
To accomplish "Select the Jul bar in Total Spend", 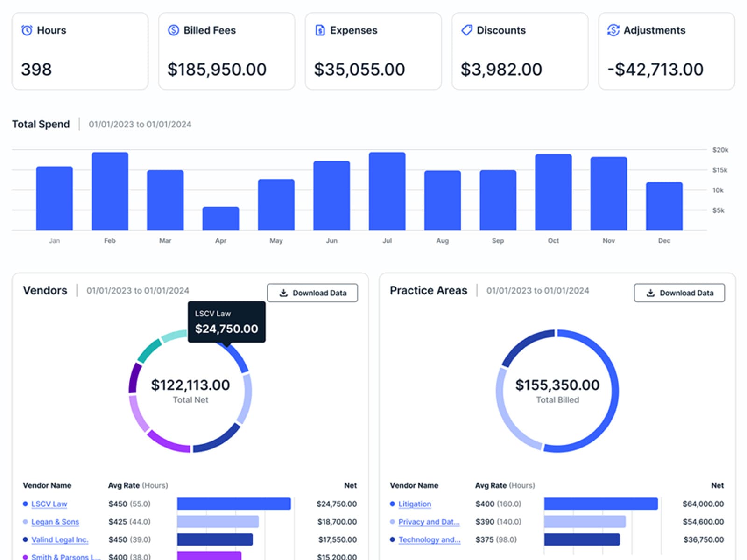I will (x=387, y=191).
